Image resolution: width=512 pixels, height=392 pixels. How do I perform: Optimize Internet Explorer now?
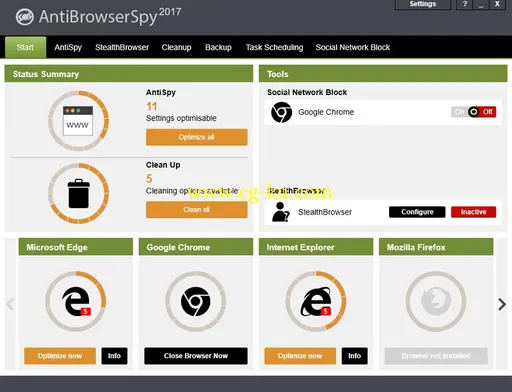click(x=300, y=356)
